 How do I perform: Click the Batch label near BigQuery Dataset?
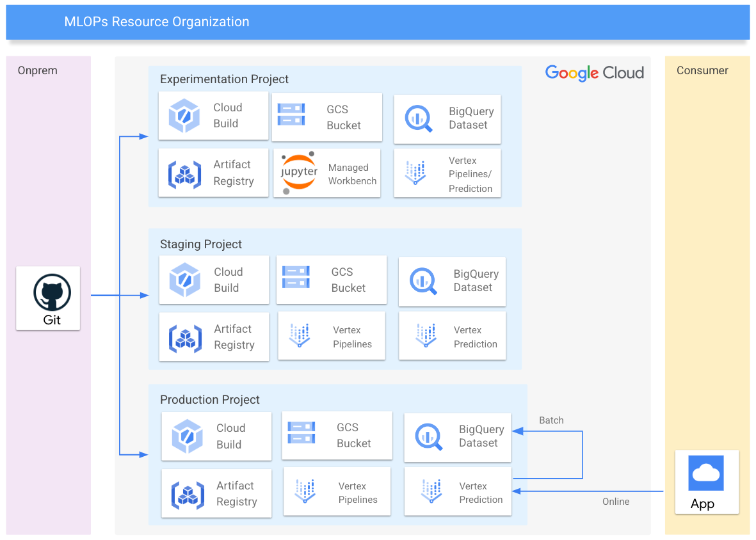click(551, 420)
